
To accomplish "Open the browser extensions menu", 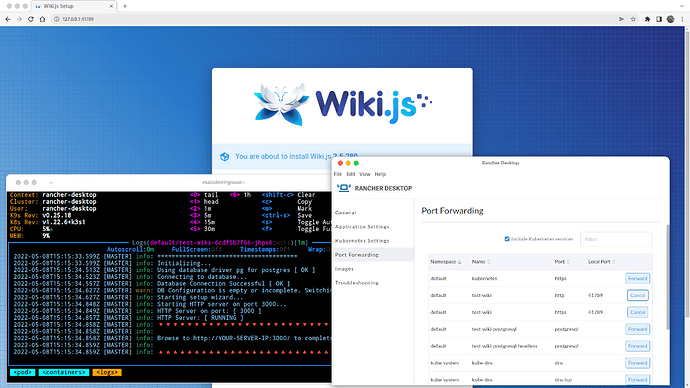I will (x=647, y=19).
